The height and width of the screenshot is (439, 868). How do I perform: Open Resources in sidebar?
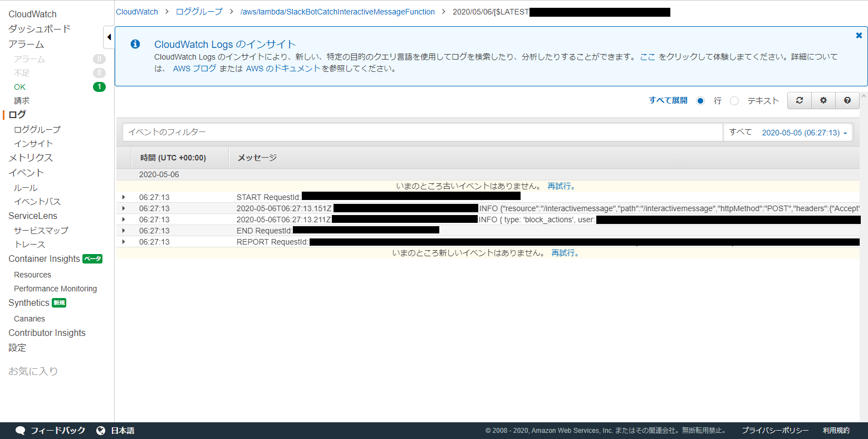(32, 275)
